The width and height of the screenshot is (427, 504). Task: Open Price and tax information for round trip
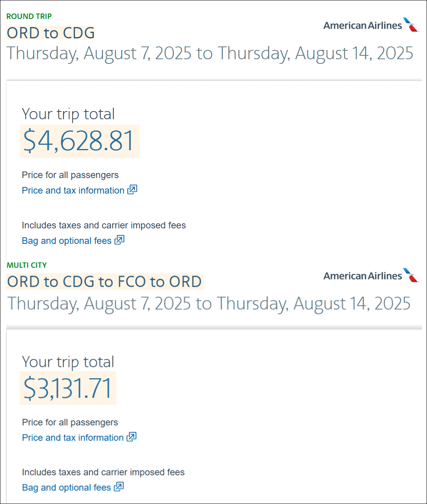[73, 190]
